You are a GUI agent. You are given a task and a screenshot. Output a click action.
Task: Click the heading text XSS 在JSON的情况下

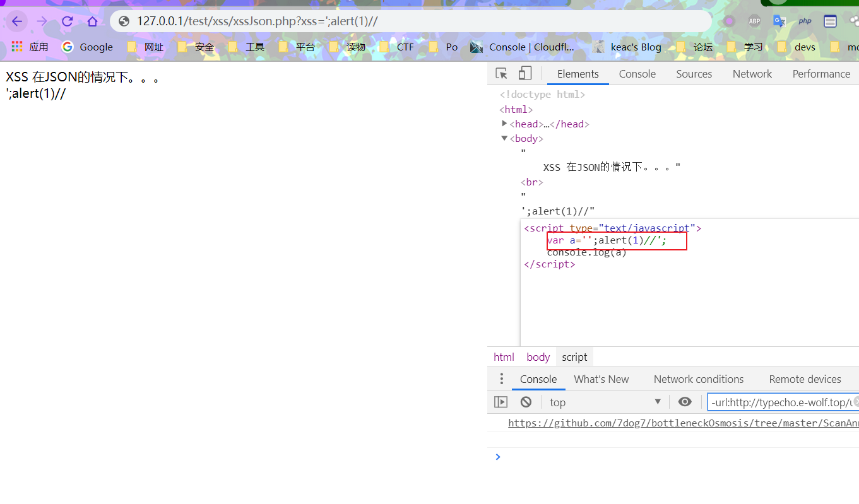point(83,78)
